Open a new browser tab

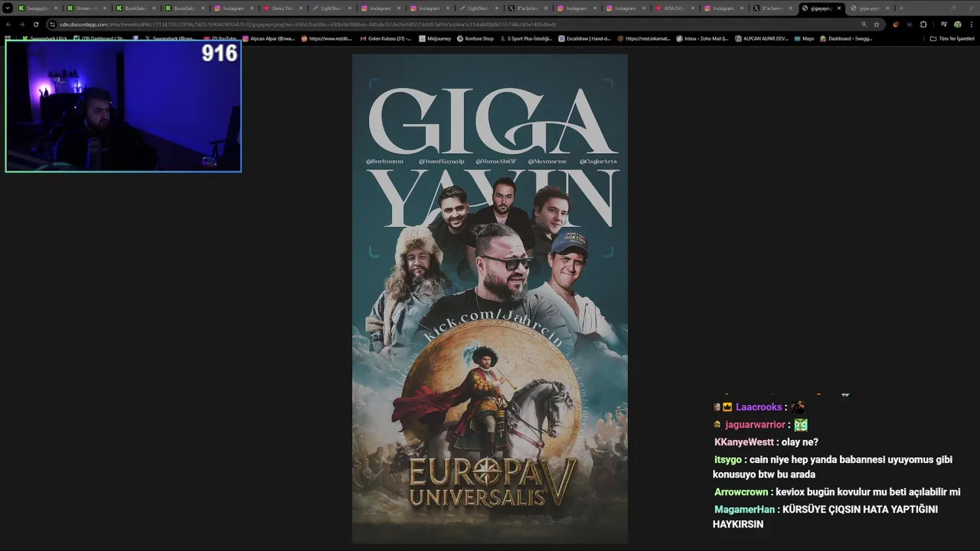tap(900, 8)
